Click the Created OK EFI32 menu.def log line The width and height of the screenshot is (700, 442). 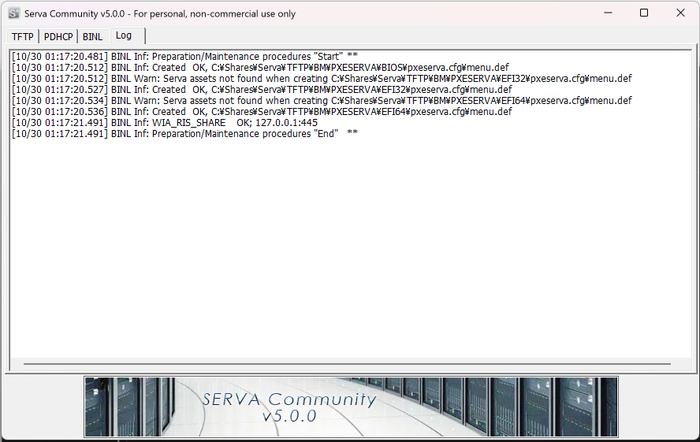click(262, 89)
